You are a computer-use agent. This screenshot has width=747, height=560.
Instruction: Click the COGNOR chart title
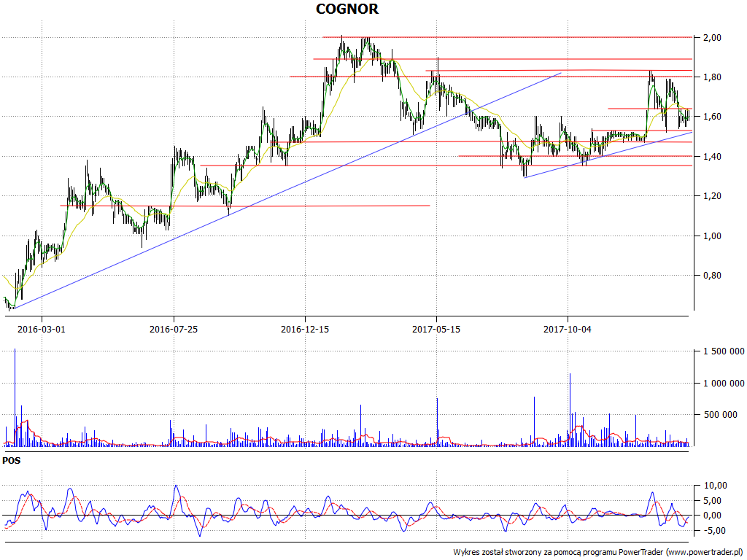coord(347,9)
